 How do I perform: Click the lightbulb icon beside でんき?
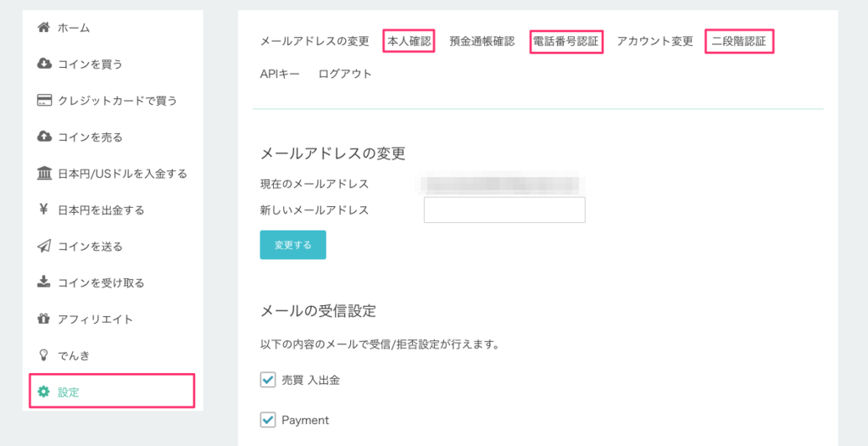click(44, 355)
